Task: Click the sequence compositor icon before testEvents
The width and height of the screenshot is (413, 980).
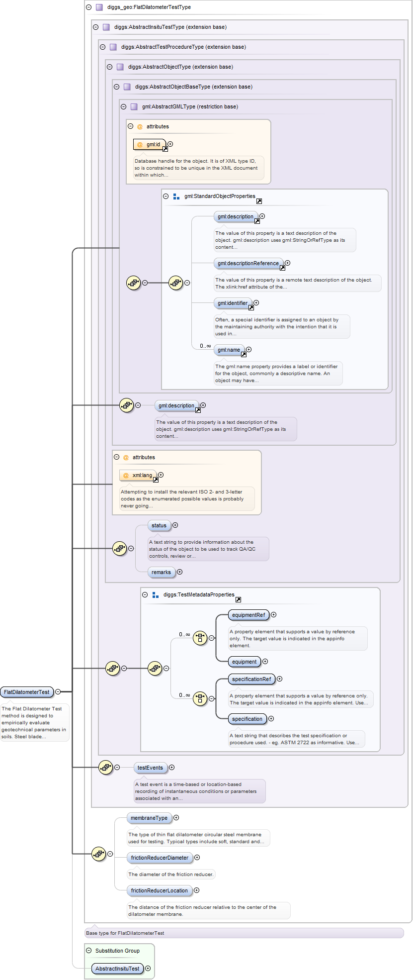Action: tap(105, 768)
